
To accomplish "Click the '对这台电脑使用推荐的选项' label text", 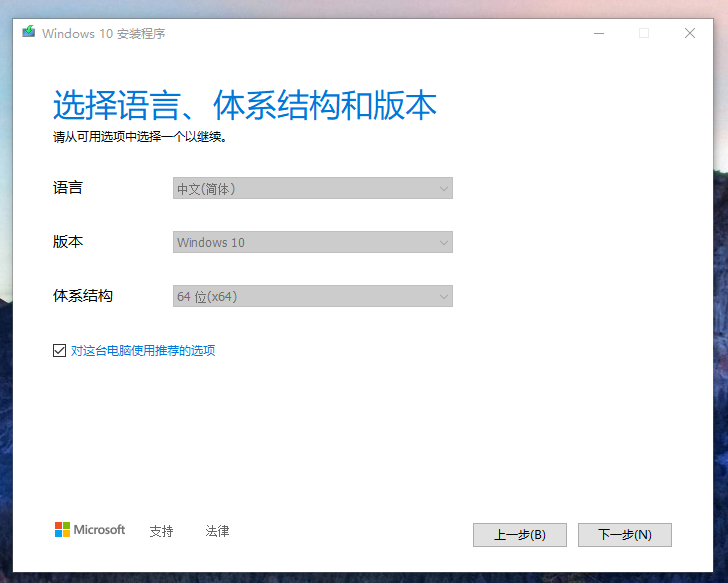I will 143,350.
